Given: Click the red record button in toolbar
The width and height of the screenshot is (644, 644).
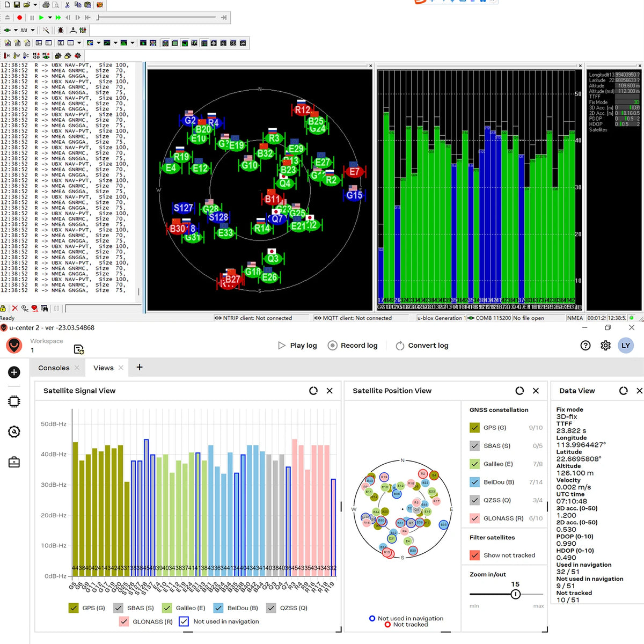Looking at the screenshot, I should point(20,18).
